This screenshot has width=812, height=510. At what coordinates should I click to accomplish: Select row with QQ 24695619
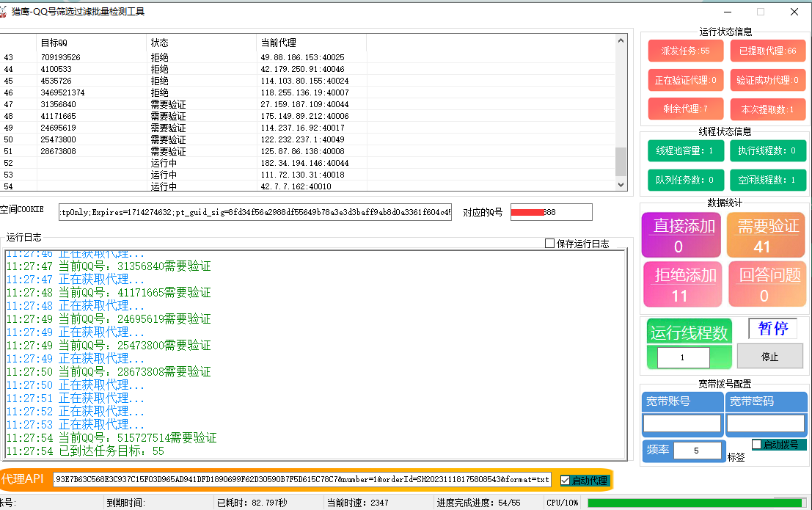pos(307,128)
